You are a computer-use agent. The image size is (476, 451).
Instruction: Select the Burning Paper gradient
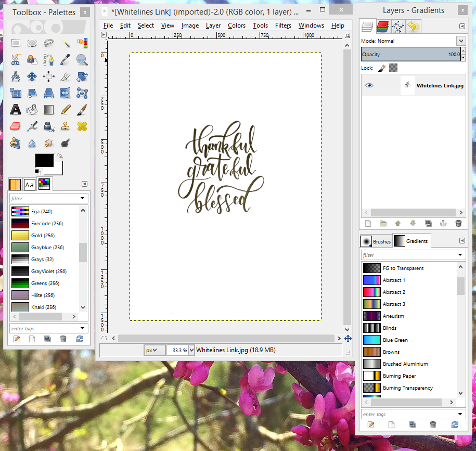pos(399,376)
